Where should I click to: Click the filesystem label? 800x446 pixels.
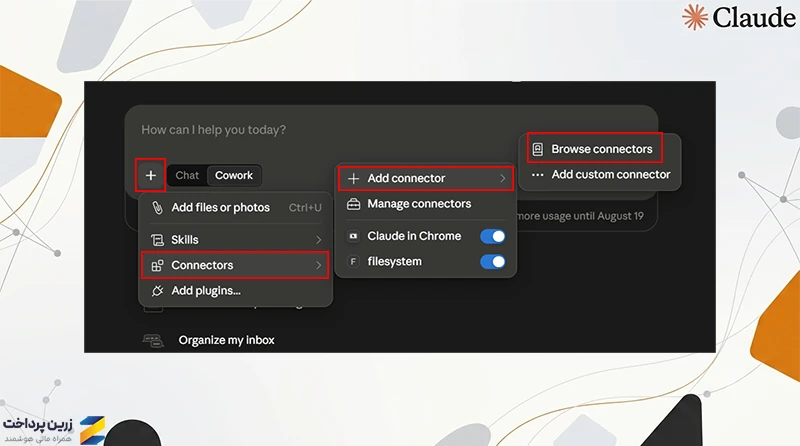394,262
